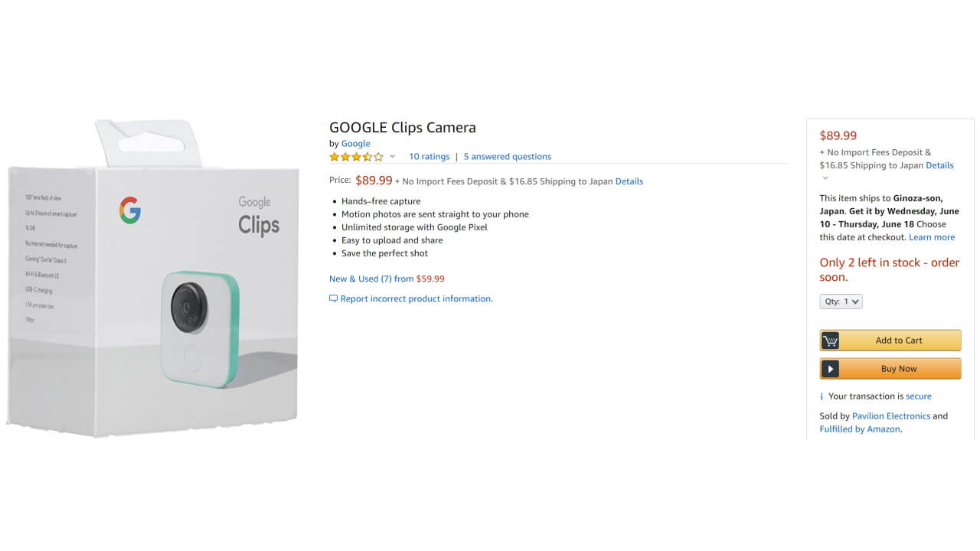Click the Fulfilled by Amazon link
This screenshot has width=980, height=551.
tap(860, 429)
